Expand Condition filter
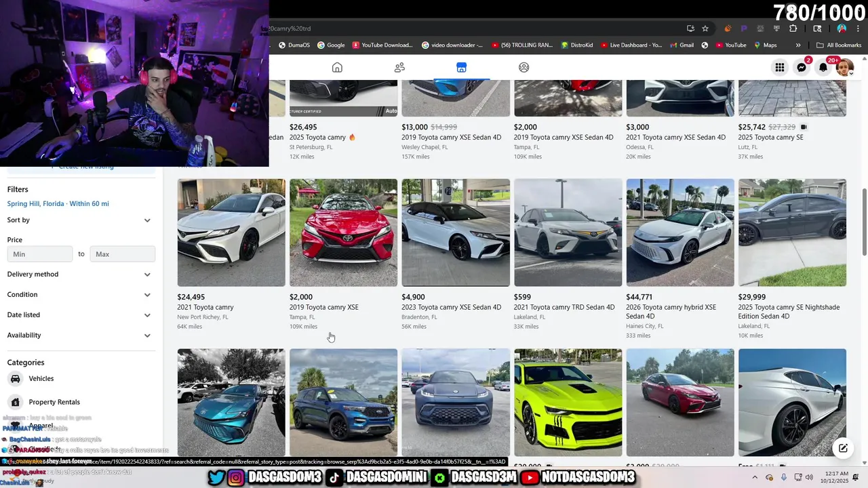The image size is (868, 488). click(x=80, y=295)
